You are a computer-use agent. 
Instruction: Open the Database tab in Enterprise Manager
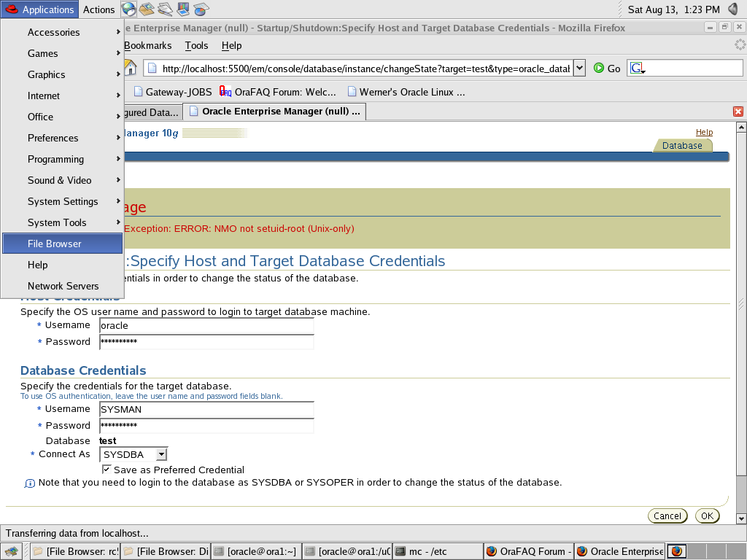682,146
